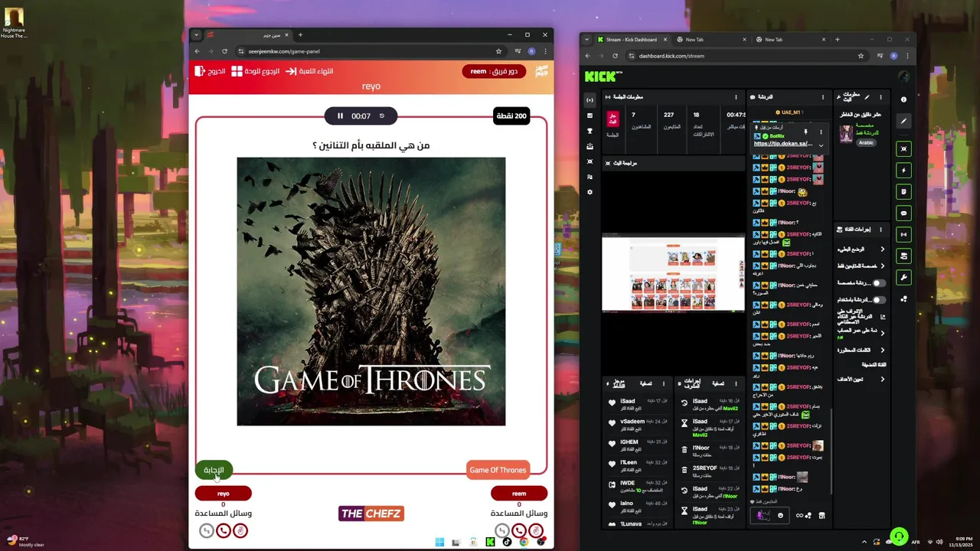Open session info panel three-dot menu
The width and height of the screenshot is (980, 551).
point(736,97)
